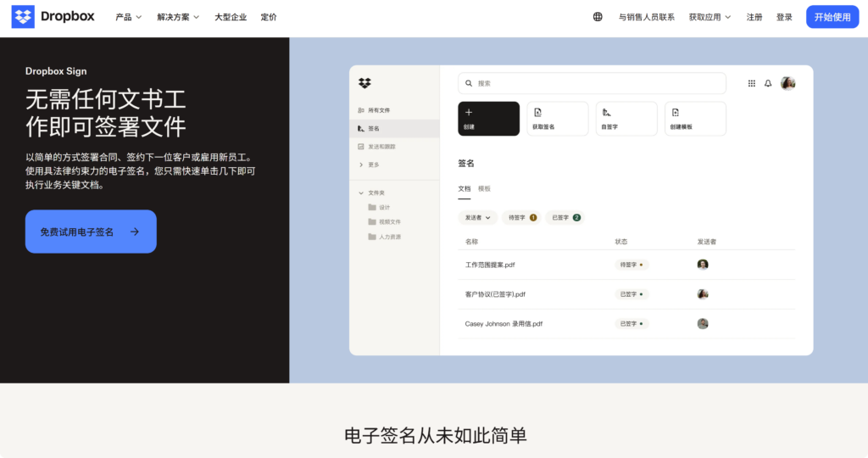
Task: Click 已签字 status badge in Casey Johnson row
Action: point(632,323)
